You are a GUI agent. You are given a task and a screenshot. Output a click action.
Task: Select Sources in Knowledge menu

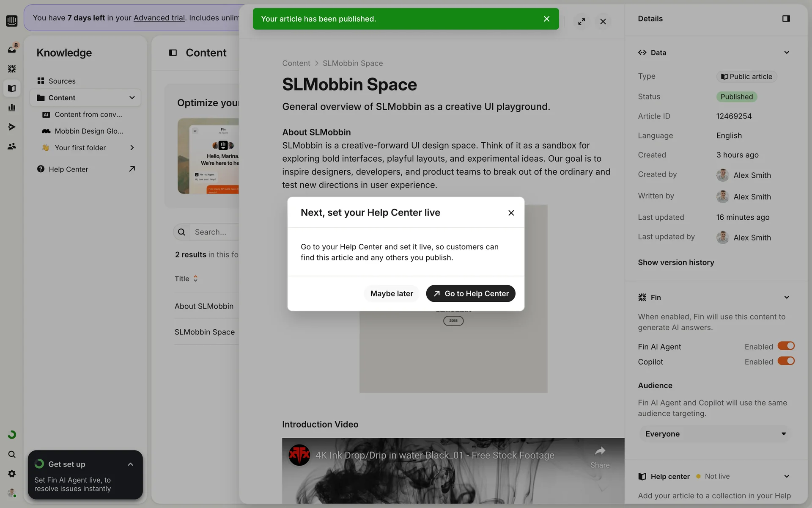coord(62,81)
